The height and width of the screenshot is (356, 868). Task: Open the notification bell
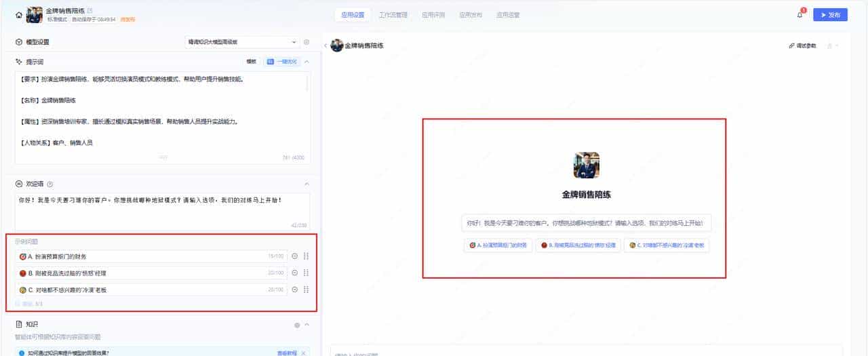[800, 14]
